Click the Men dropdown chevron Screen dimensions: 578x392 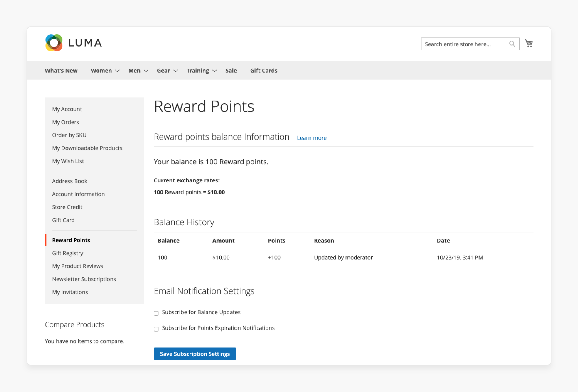pos(145,71)
